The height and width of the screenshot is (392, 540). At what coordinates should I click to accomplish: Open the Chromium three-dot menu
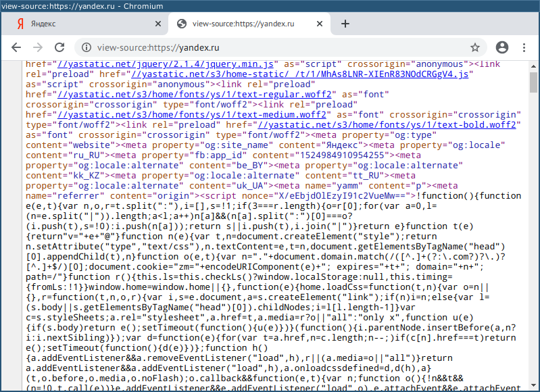tap(524, 47)
